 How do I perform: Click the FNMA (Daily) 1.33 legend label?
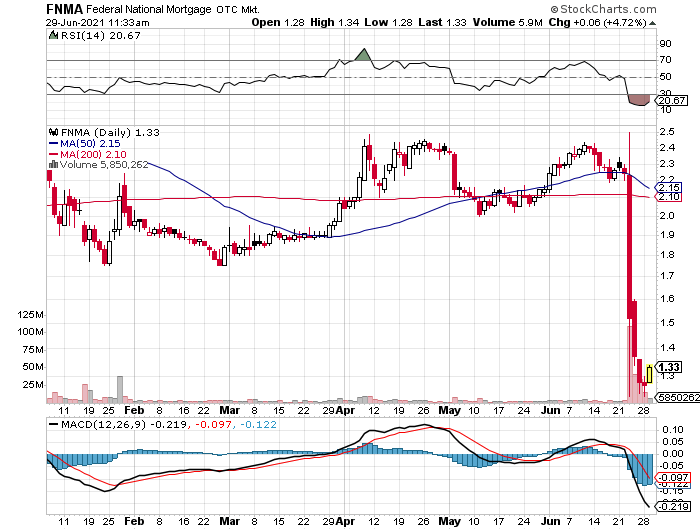(110, 132)
